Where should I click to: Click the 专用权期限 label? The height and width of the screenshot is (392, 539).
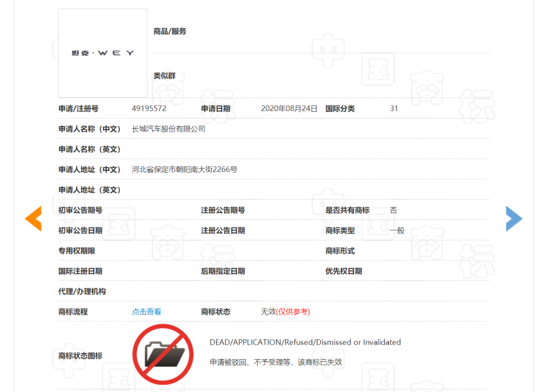[77, 251]
